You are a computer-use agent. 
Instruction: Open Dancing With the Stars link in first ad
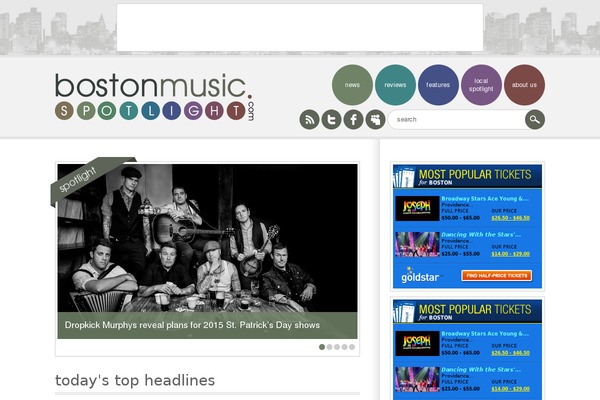pyautogui.click(x=481, y=235)
